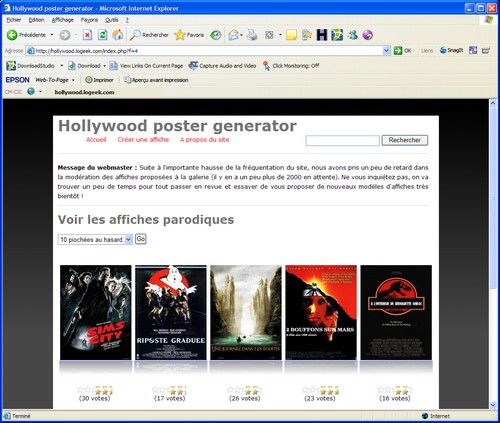500x423 pixels.
Task: Rate the 16 votes poster with stars
Action: tap(395, 390)
